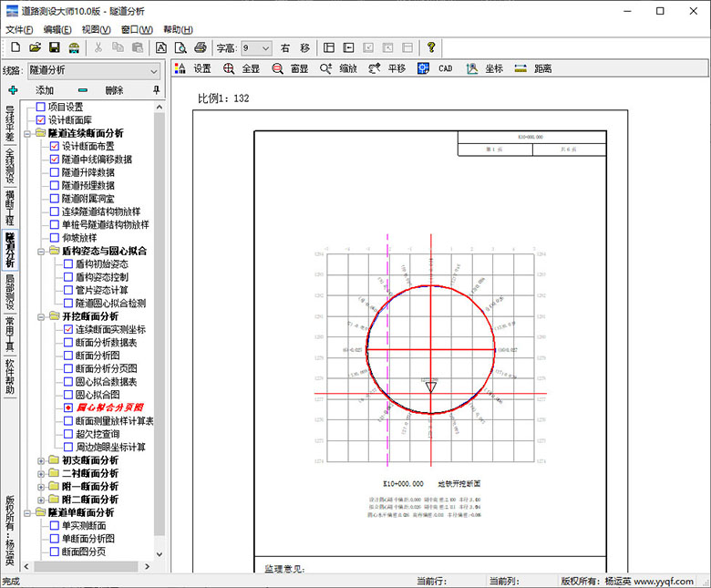Expand the 初支断面分析 tree node
Screen dimensions: 711x588
[41, 461]
